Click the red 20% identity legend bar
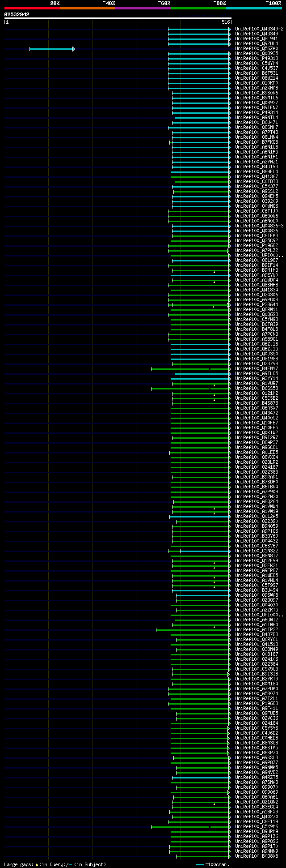The image size is (286, 868). tap(32, 8)
